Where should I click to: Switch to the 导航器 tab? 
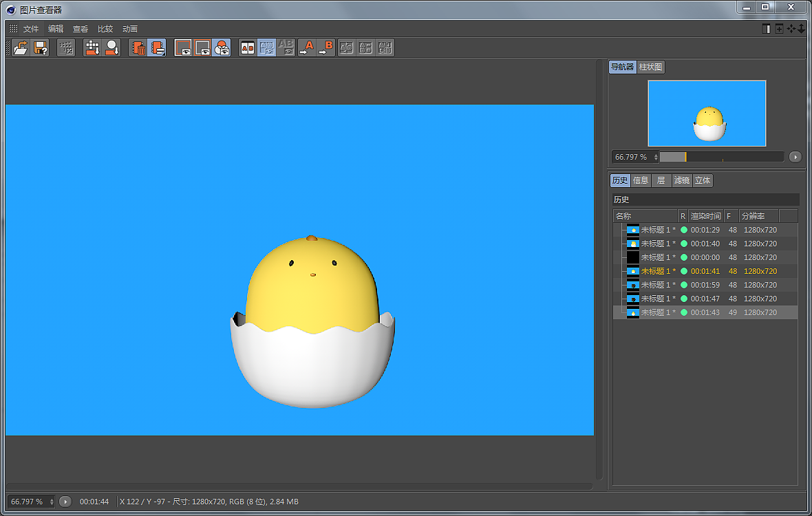coord(623,67)
